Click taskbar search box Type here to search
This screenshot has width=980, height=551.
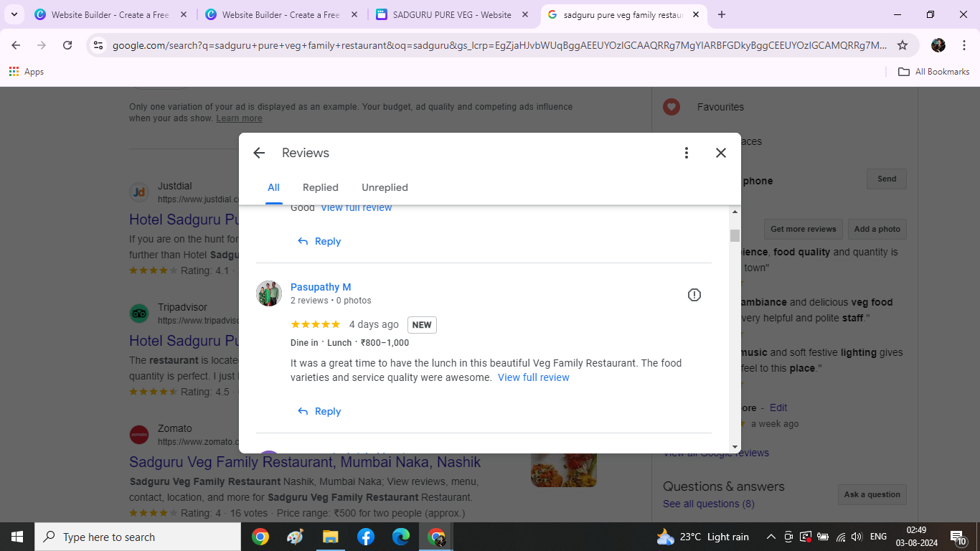(x=138, y=537)
